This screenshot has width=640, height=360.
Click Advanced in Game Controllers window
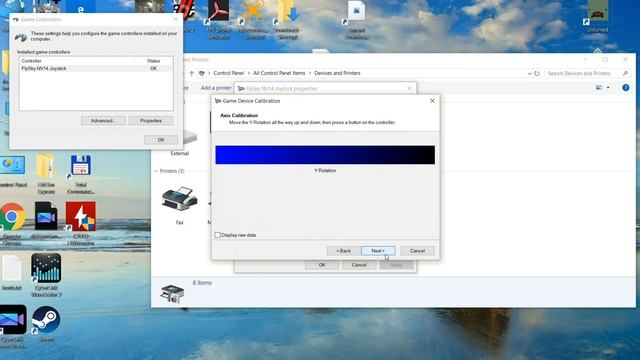click(x=103, y=121)
